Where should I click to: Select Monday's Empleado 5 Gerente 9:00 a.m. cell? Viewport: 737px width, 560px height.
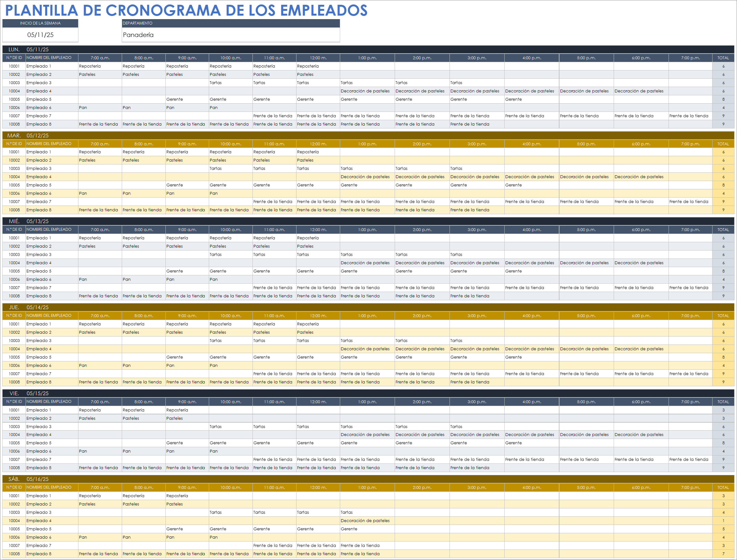(187, 99)
